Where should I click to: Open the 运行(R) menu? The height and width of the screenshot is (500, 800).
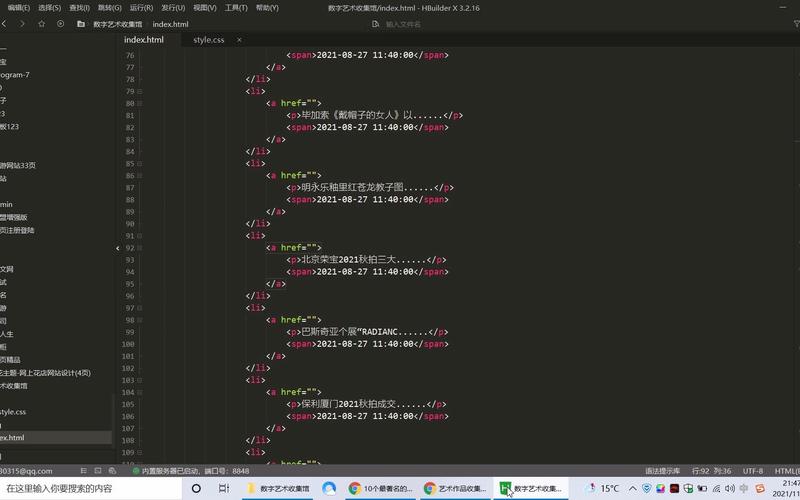[141, 8]
